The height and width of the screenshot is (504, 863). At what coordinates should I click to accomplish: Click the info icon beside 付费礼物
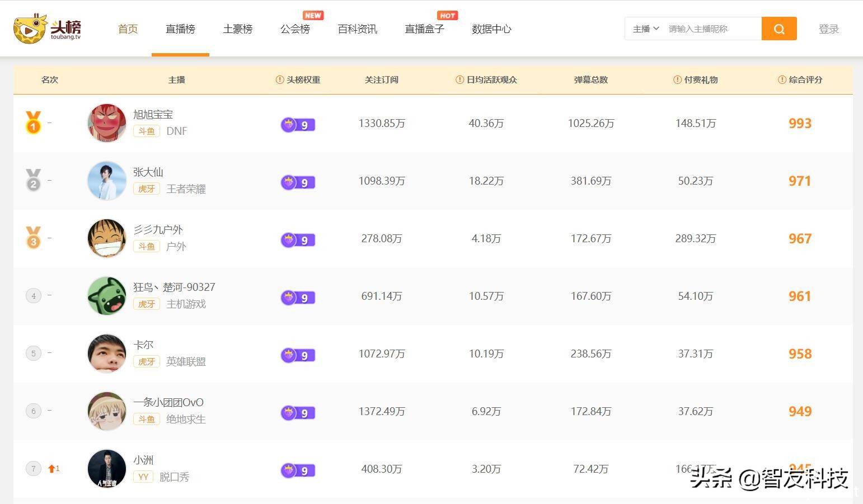[677, 80]
